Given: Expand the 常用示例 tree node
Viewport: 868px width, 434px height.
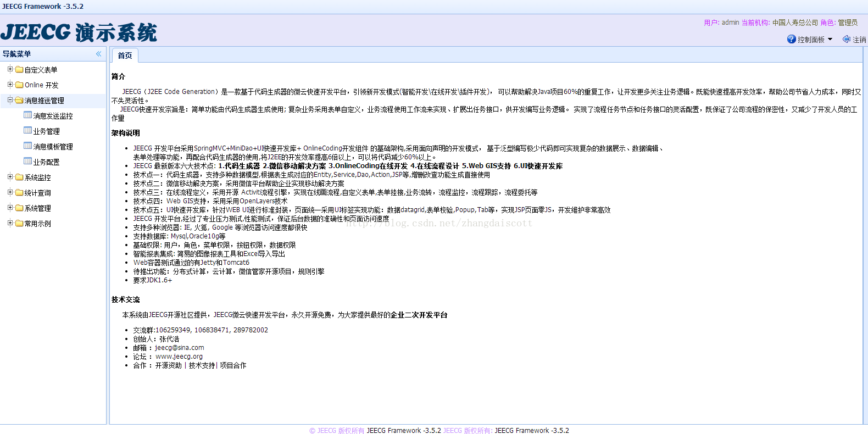Looking at the screenshot, I should (10, 223).
